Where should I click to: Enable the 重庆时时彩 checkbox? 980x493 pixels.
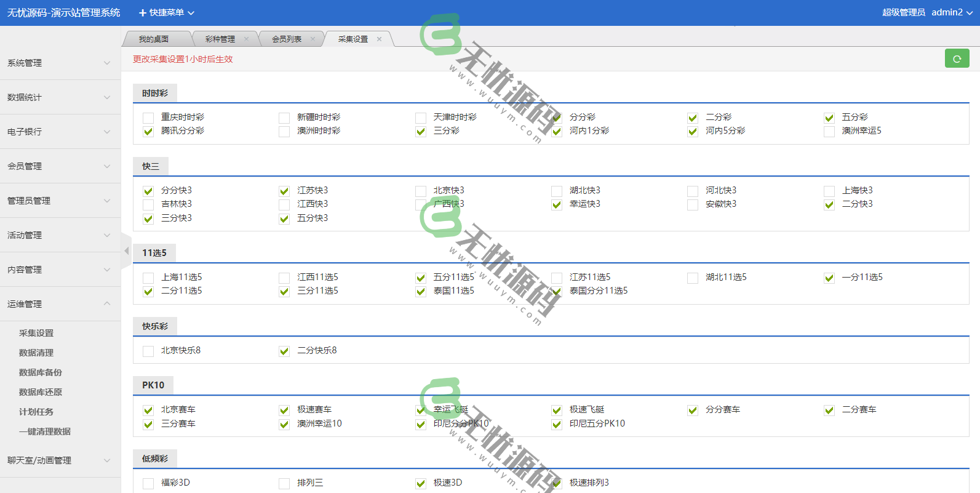tap(148, 118)
